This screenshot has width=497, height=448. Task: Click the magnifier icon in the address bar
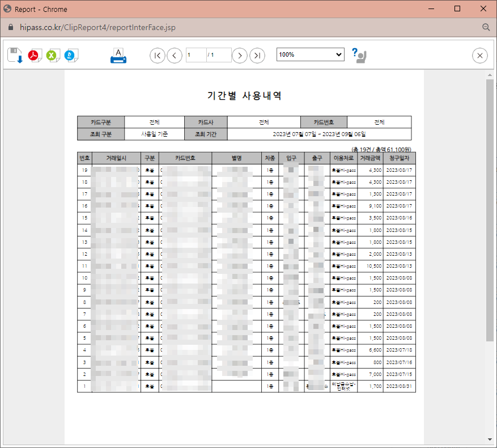point(486,27)
